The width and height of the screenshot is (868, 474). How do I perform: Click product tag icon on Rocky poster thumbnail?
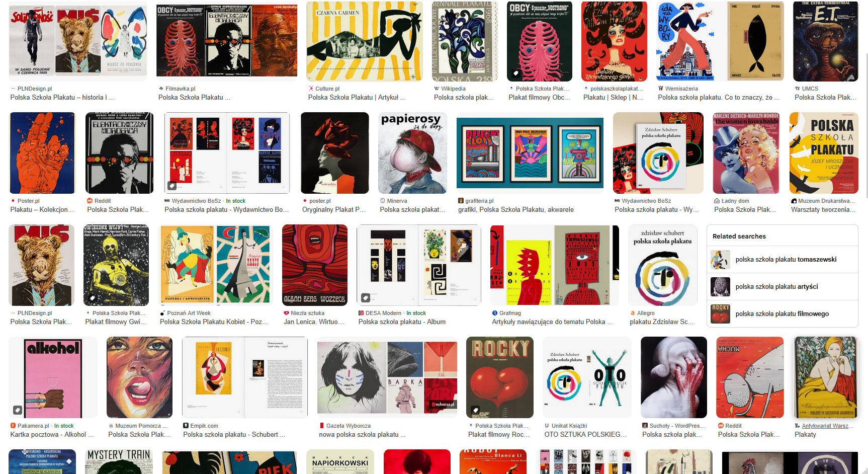point(475,410)
